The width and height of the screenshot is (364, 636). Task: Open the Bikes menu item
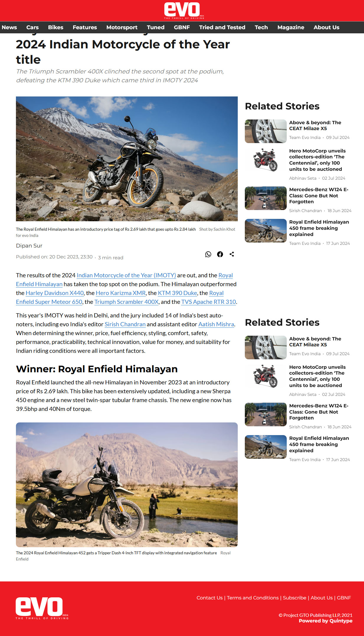[56, 27]
